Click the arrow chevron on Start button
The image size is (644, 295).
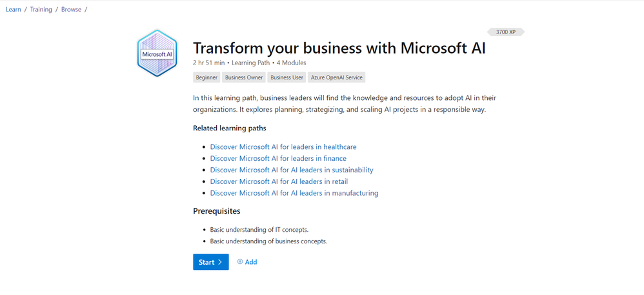coord(220,262)
